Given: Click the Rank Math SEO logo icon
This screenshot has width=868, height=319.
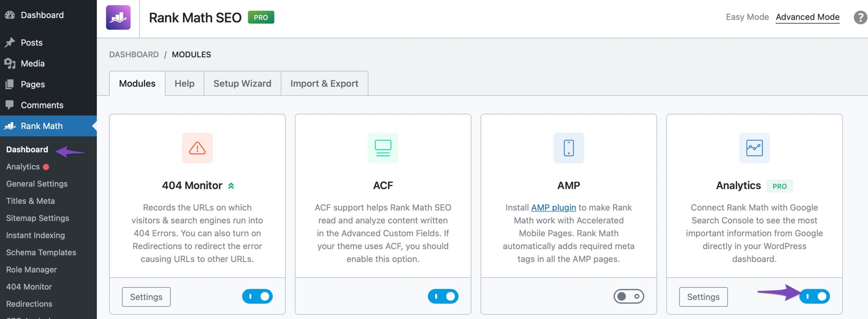Looking at the screenshot, I should tap(118, 17).
